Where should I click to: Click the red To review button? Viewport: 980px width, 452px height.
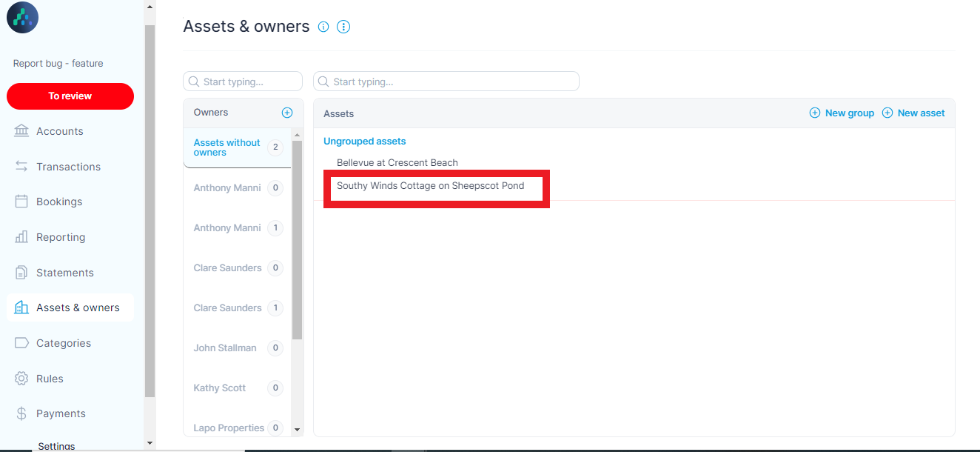point(70,96)
